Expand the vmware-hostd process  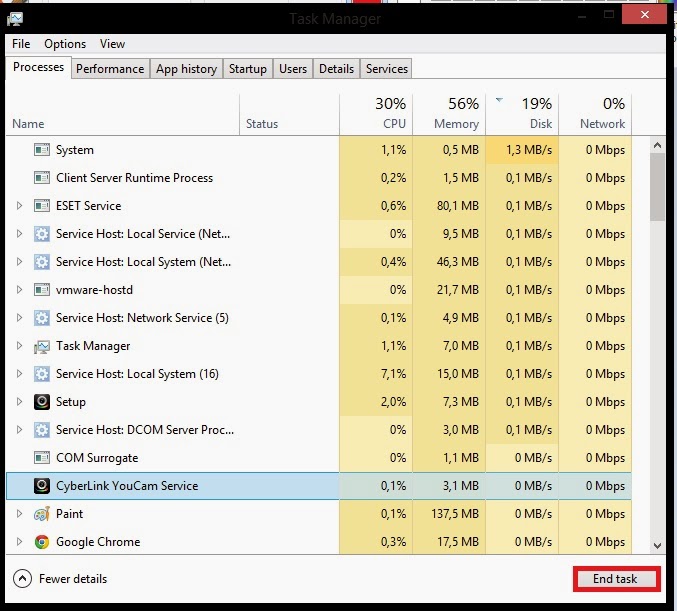[x=19, y=290]
